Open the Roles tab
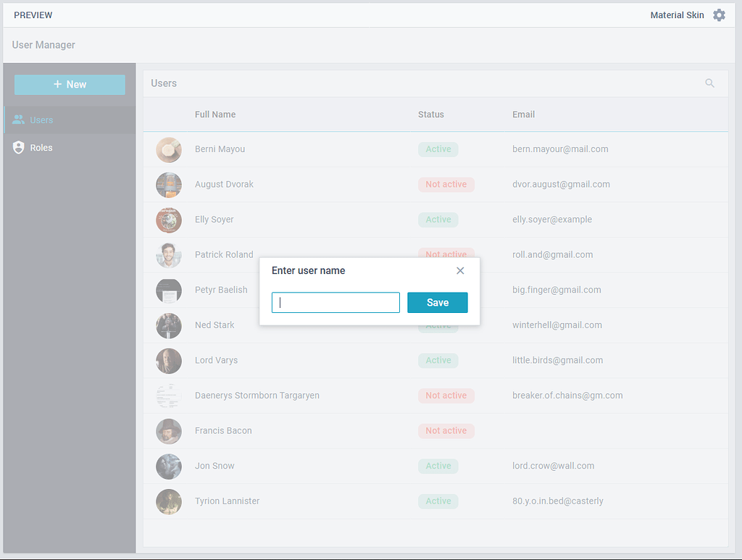The height and width of the screenshot is (560, 742). tap(40, 147)
